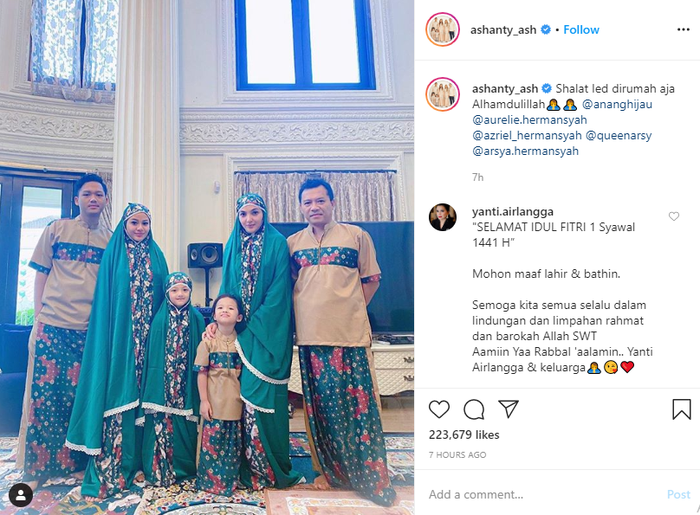The image size is (700, 515).
Task: Share post via paper plane icon
Action: [508, 409]
